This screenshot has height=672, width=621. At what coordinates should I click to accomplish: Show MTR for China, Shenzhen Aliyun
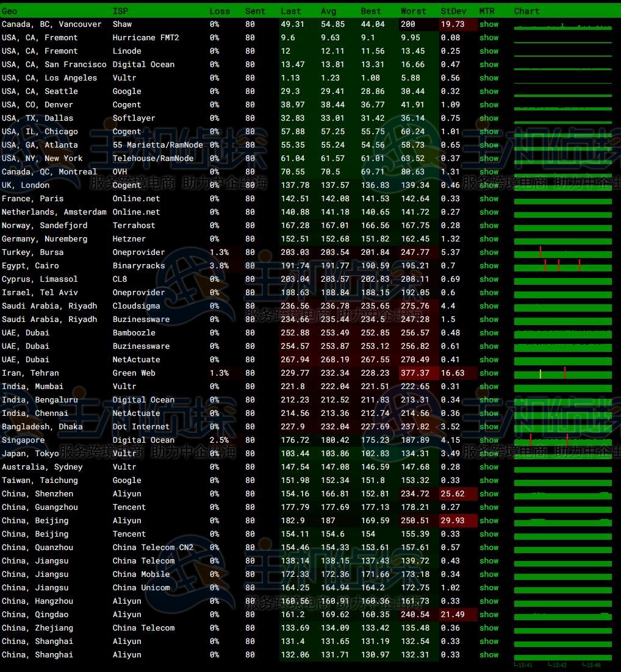(489, 494)
